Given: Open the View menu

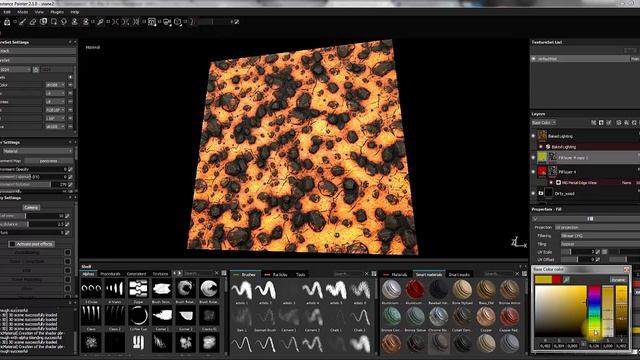Looking at the screenshot, I should coord(39,12).
